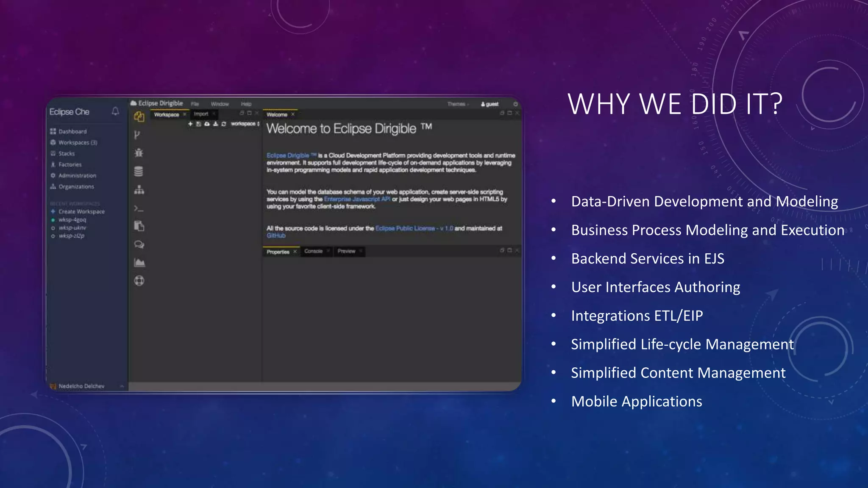Open the Terminal perspective icon

click(x=139, y=208)
